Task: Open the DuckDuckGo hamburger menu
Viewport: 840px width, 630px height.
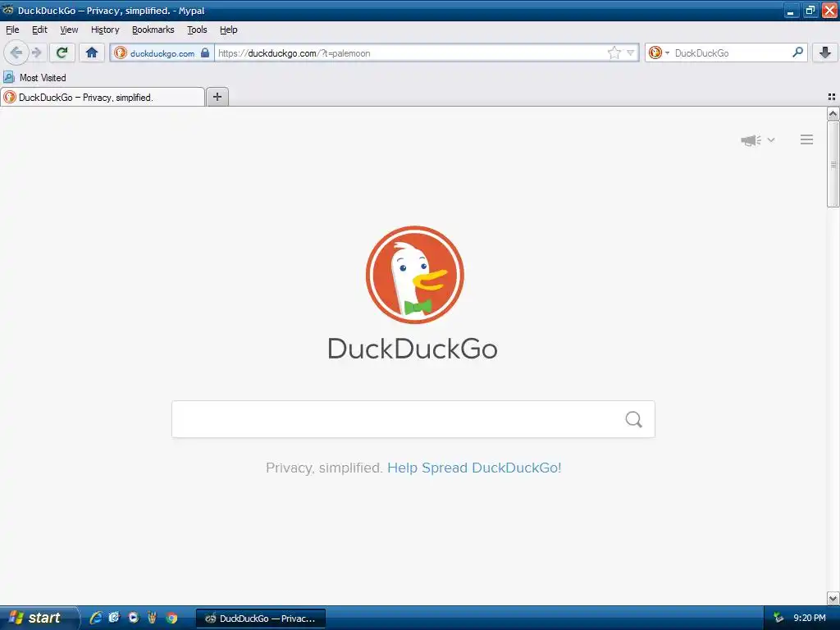Action: coord(807,139)
